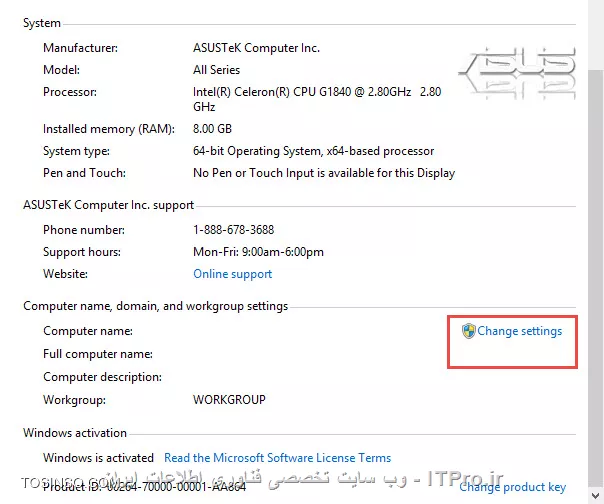The image size is (604, 504).
Task: Click the Support hours: label
Action: point(82,252)
